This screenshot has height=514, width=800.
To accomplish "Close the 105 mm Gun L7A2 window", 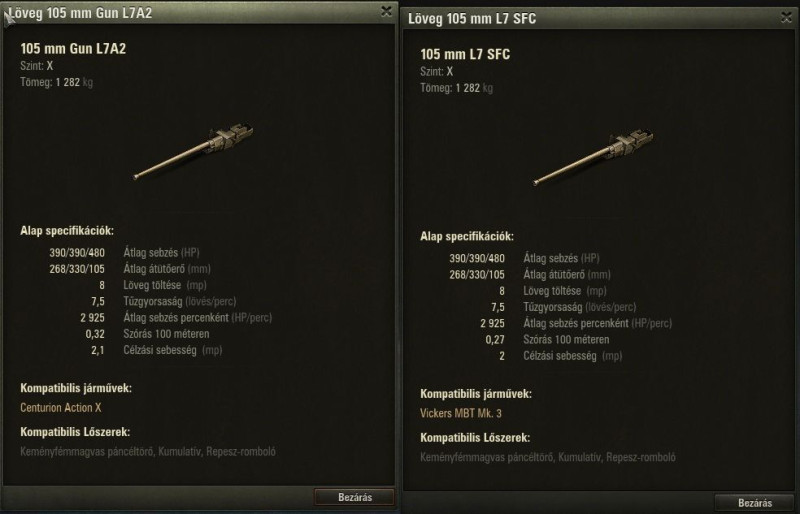I will 386,11.
